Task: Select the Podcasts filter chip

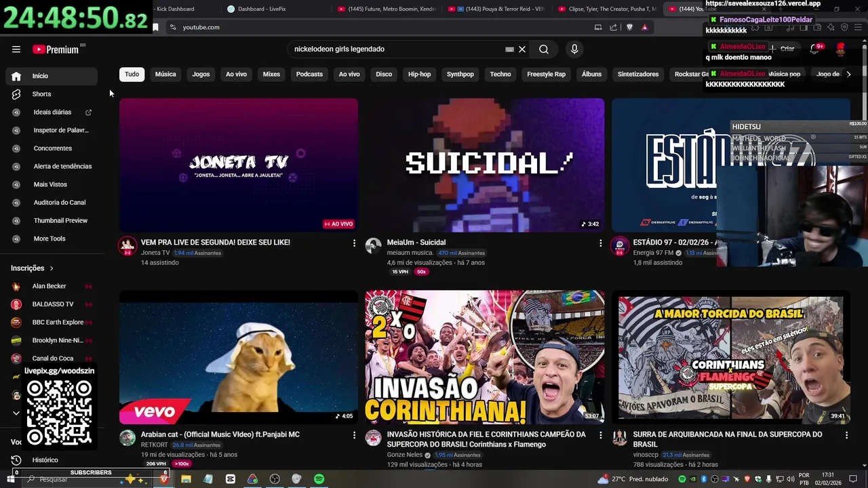Action: [x=309, y=75]
